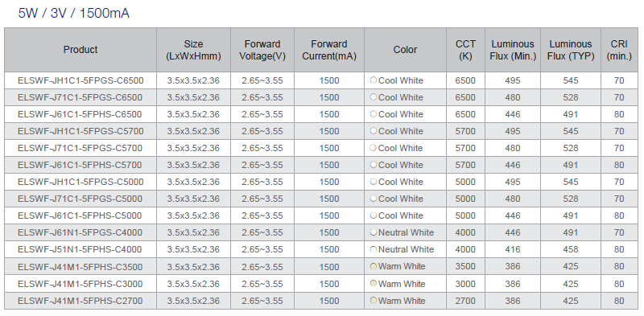The height and width of the screenshot is (316, 644).
Task: Click the ELSWF-JH1C1-5FPGS-C5000 product name
Action: click(80, 182)
